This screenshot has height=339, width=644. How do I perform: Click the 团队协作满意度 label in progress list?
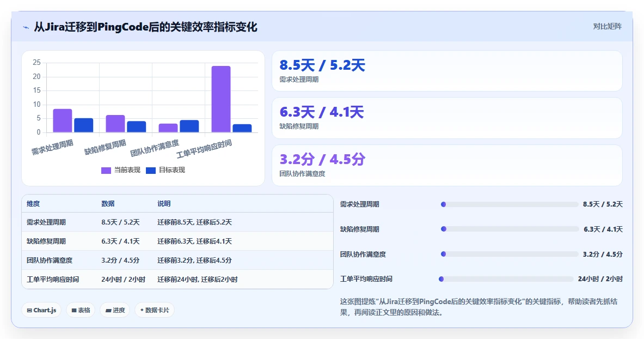[363, 254]
